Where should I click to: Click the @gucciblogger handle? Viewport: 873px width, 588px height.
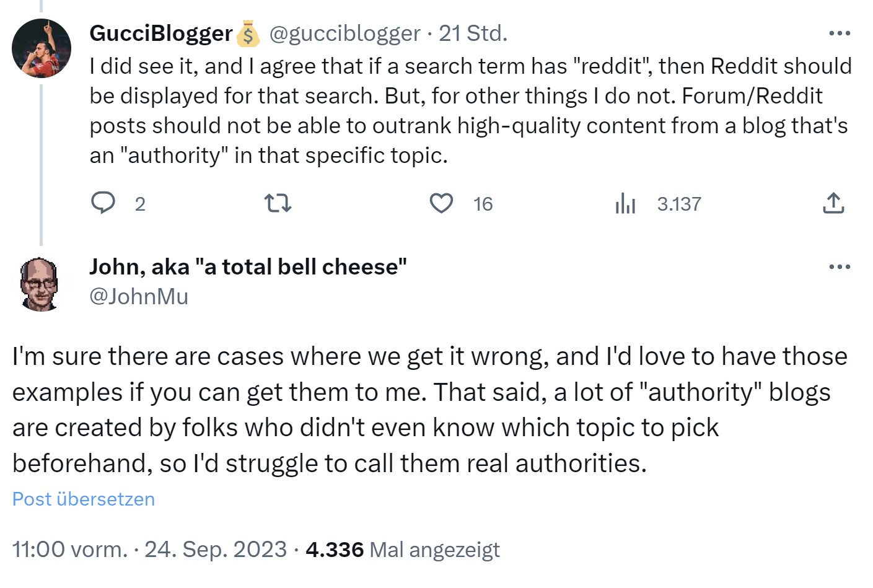[344, 33]
